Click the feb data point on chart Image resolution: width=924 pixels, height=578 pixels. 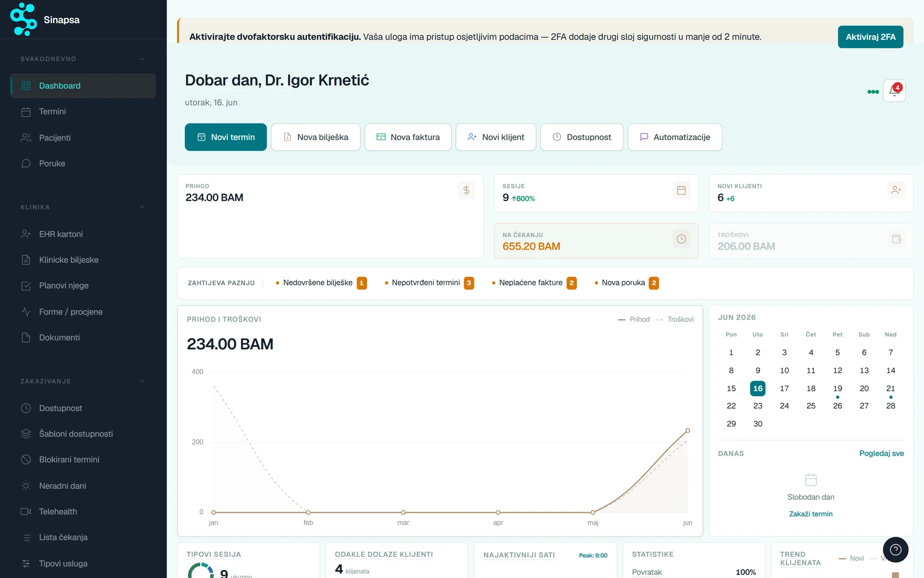point(308,512)
